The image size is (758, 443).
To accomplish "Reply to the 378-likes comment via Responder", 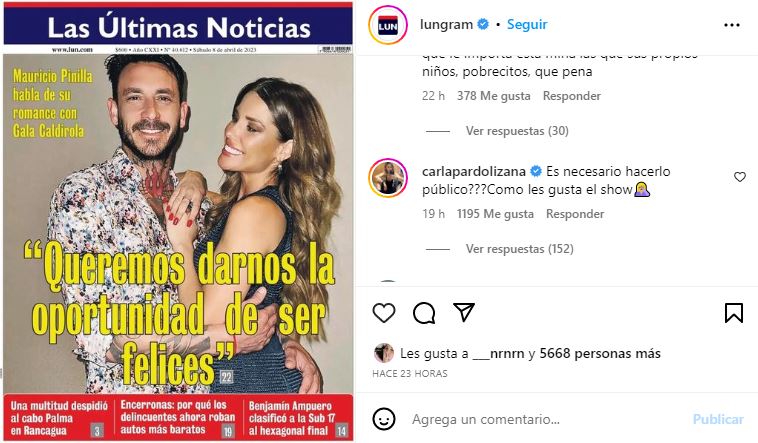I will pos(572,96).
